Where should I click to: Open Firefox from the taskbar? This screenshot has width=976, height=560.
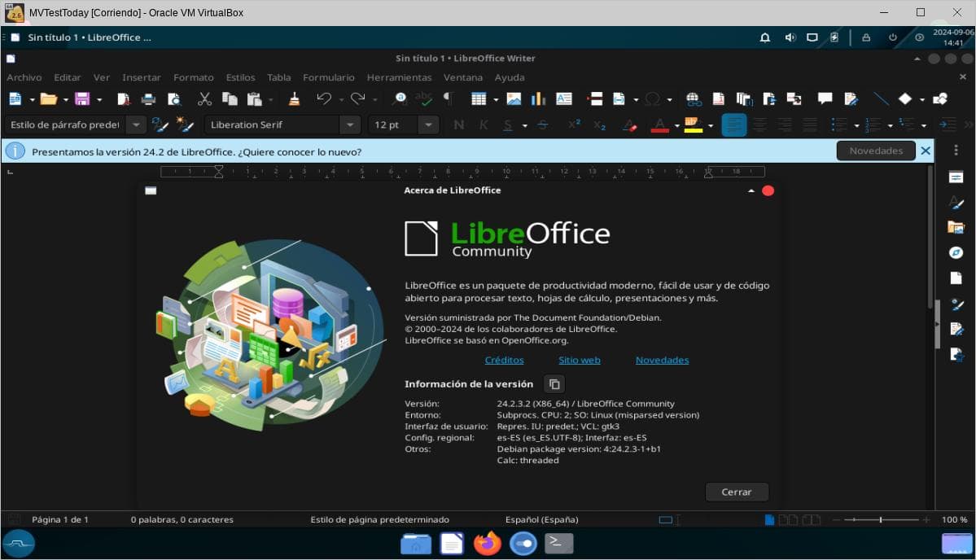coord(488,543)
